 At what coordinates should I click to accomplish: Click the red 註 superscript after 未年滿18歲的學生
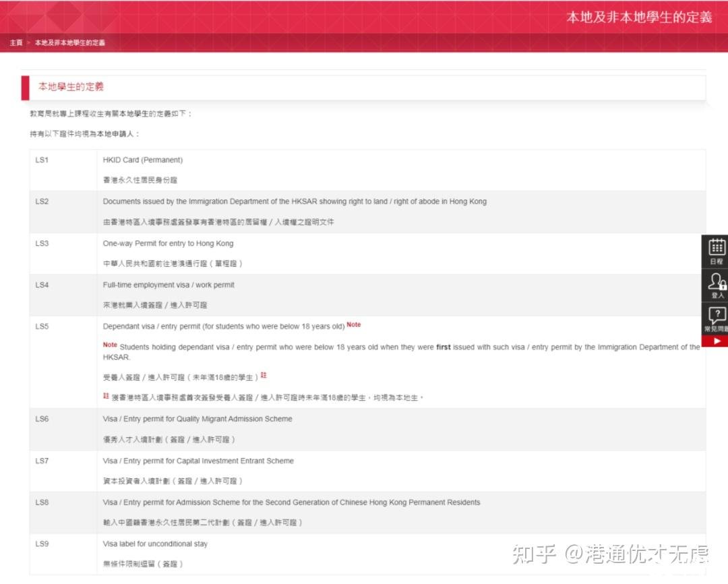coord(264,375)
